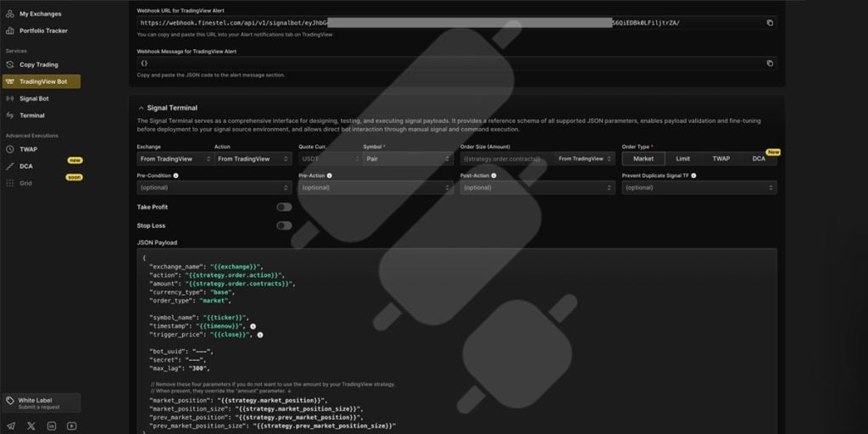Copy the Webhook URL
This screenshot has height=434, width=868.
pos(770,23)
